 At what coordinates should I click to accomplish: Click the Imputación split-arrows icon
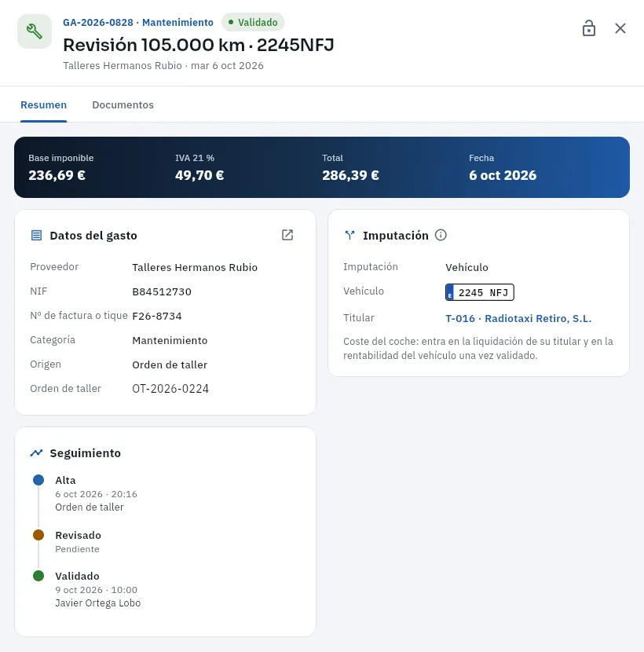click(x=349, y=236)
